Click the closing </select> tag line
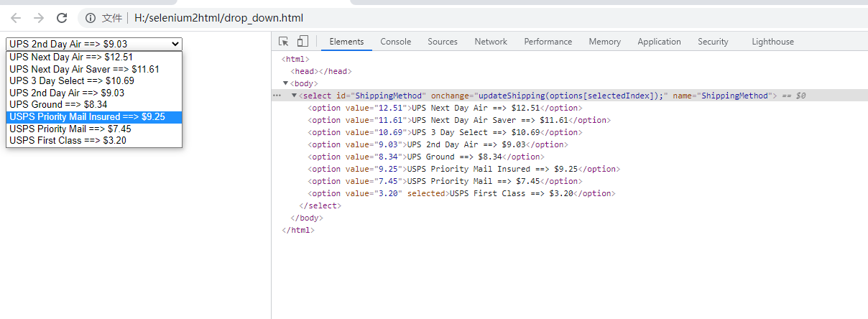Image resolution: width=868 pixels, height=319 pixels. pos(320,205)
